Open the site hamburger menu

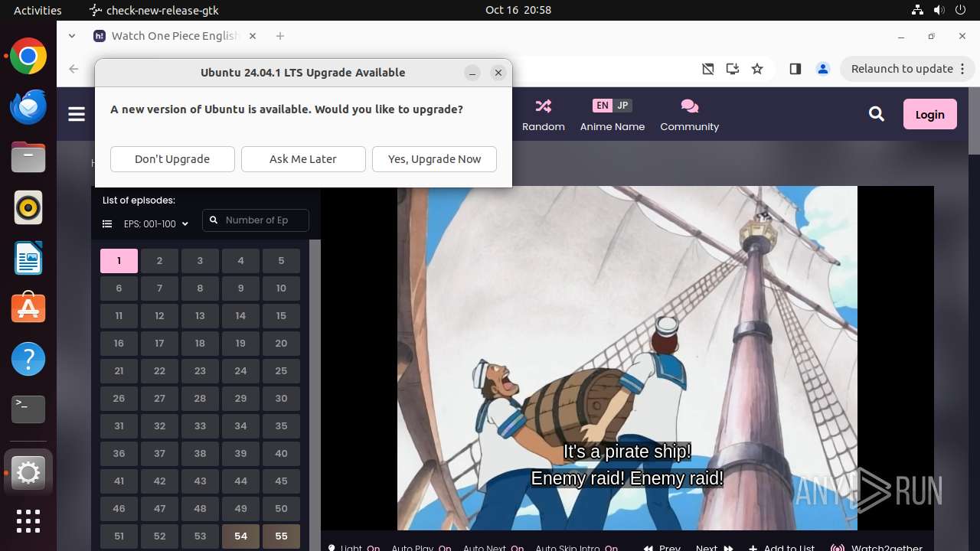[x=77, y=114]
